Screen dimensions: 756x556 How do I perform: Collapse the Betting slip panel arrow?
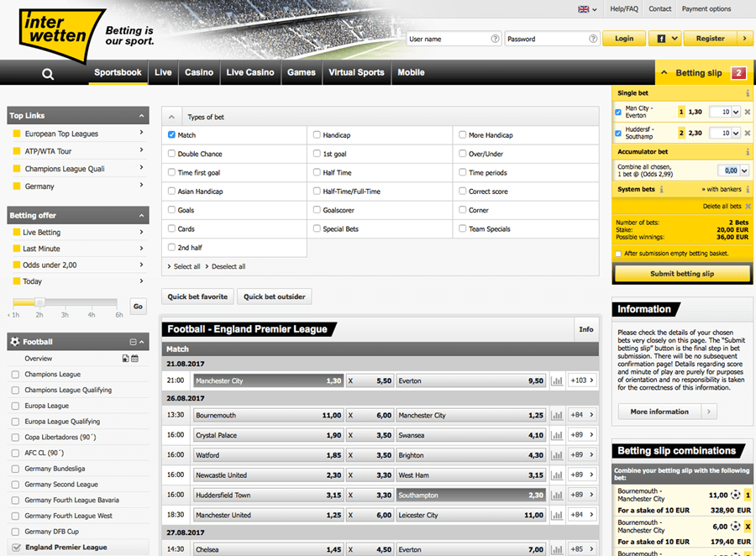click(x=664, y=72)
